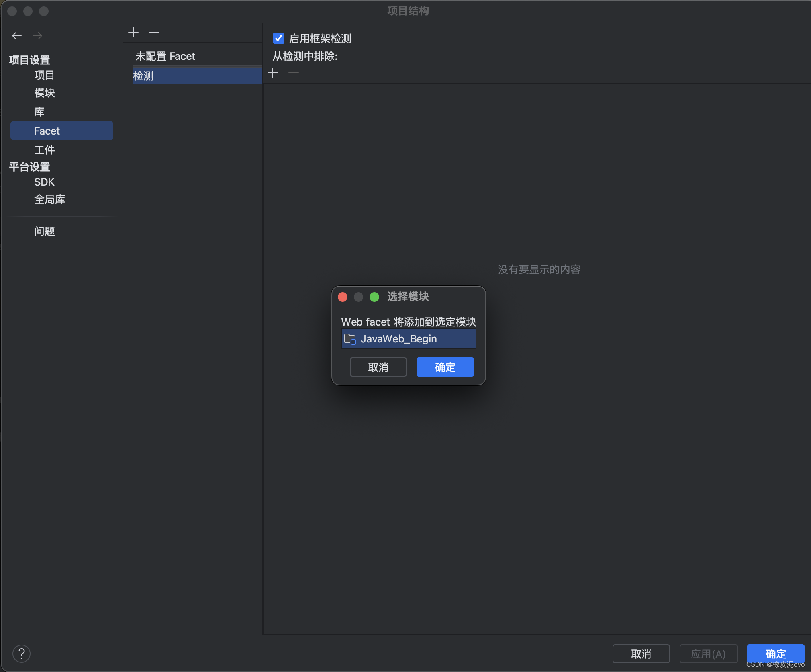This screenshot has width=811, height=672.
Task: Add a new Facet with the plus icon
Action: pyautogui.click(x=133, y=32)
